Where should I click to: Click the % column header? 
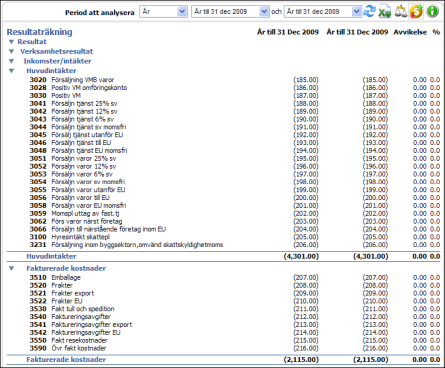[x=436, y=32]
